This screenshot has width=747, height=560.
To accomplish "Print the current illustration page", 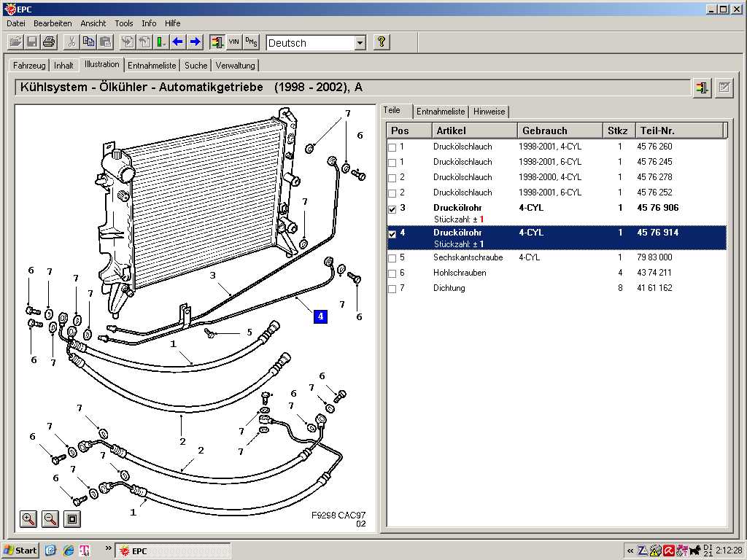I will 49,42.
